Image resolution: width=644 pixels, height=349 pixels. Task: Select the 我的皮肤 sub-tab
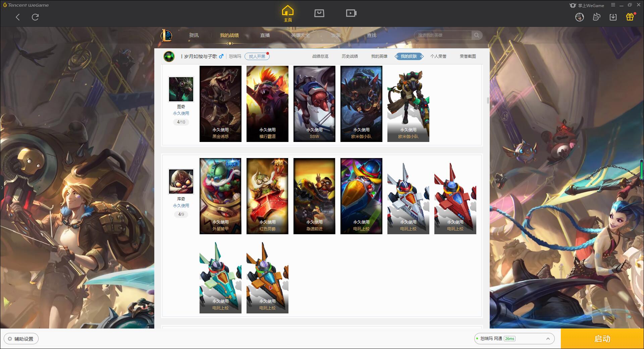tap(409, 56)
